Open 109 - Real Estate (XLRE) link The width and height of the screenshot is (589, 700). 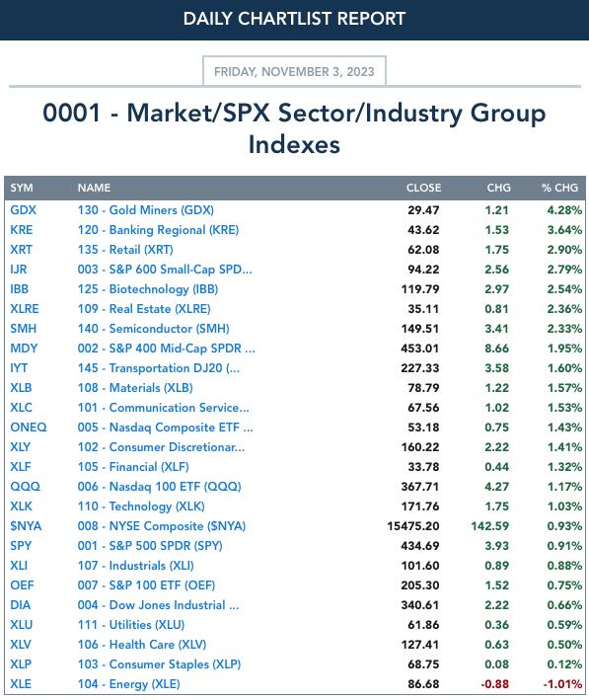pyautogui.click(x=144, y=309)
